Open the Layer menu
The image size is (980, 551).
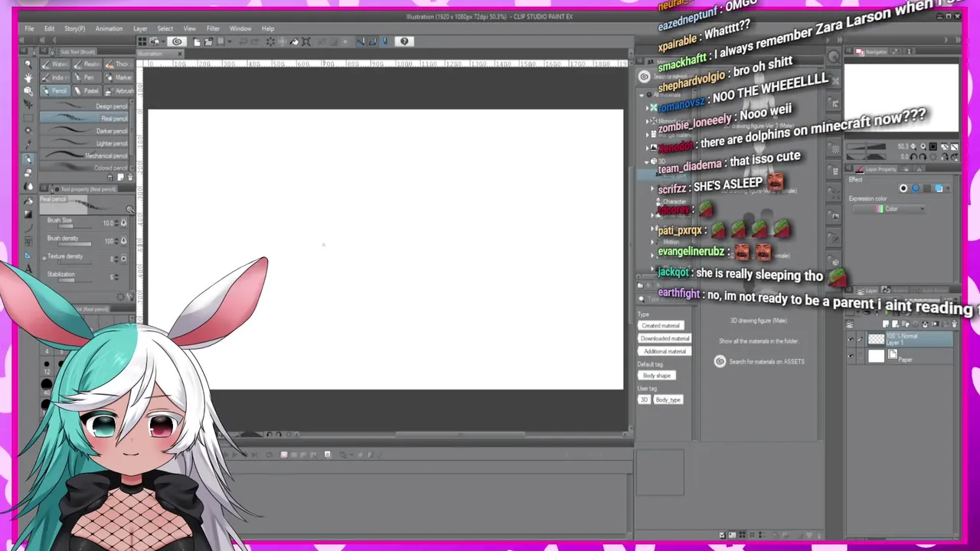[x=140, y=28]
